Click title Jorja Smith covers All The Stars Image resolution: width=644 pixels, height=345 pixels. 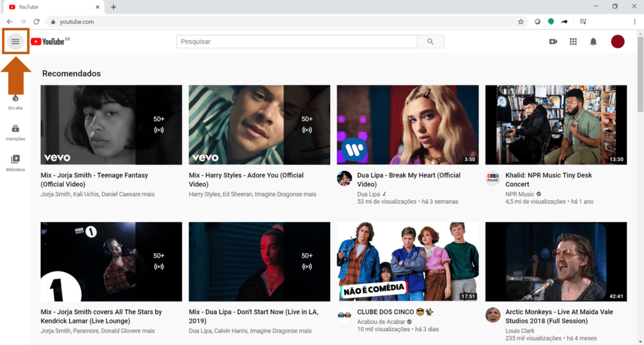tap(101, 316)
